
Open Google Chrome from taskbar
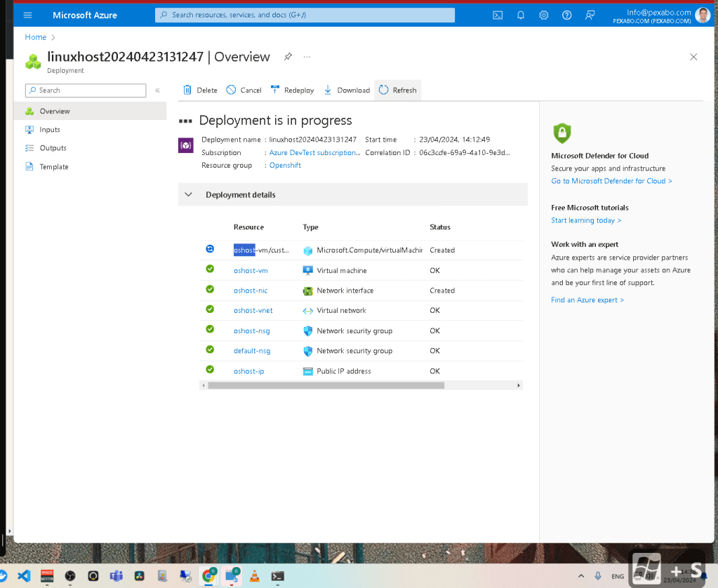[x=209, y=576]
